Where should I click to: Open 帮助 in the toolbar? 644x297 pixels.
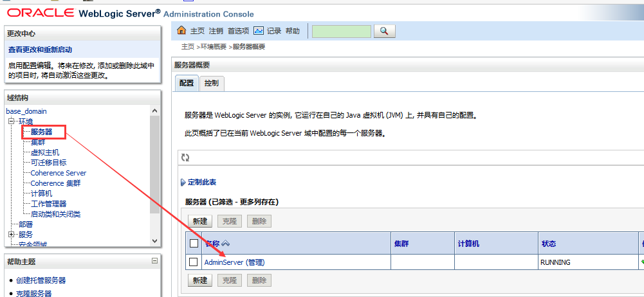pos(293,31)
